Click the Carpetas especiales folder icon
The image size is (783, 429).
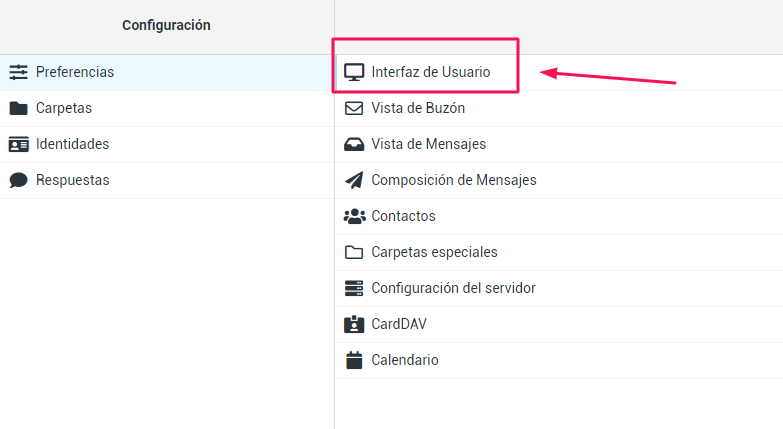[x=353, y=252]
